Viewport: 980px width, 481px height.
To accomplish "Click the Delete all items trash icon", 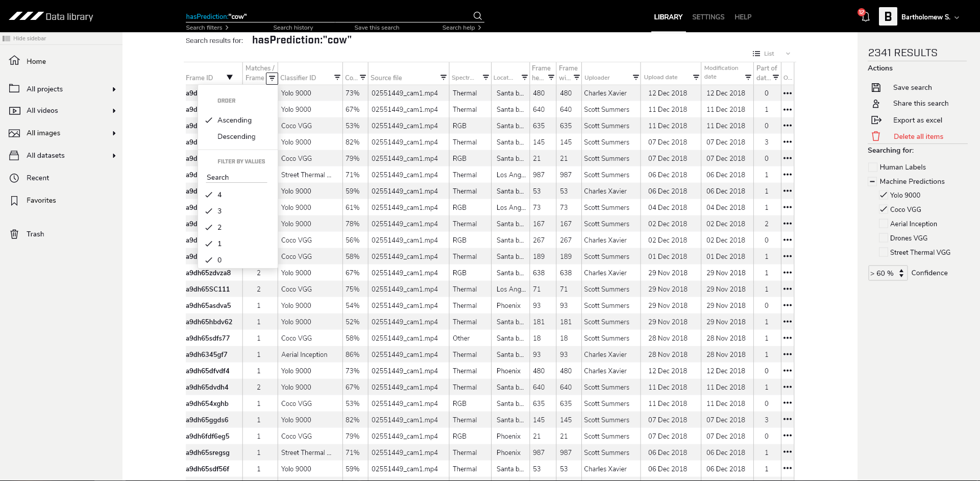I will click(x=876, y=136).
